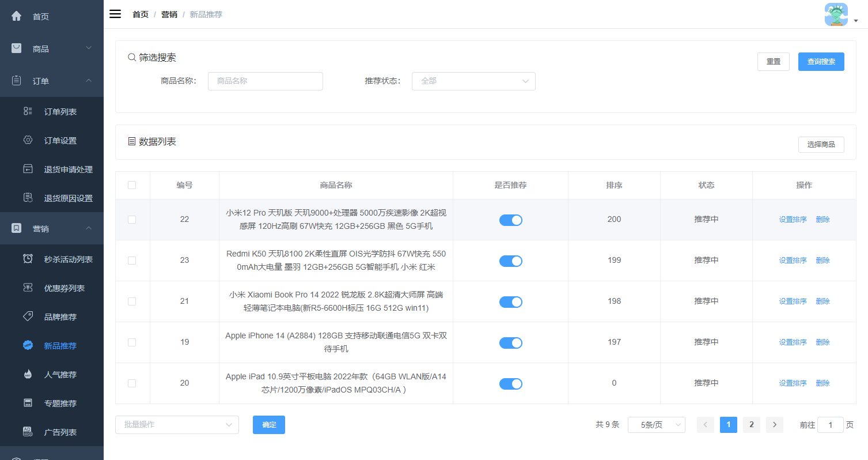Image resolution: width=868 pixels, height=460 pixels.
Task: Toggle recommend switch for Redmi K50
Action: 510,261
